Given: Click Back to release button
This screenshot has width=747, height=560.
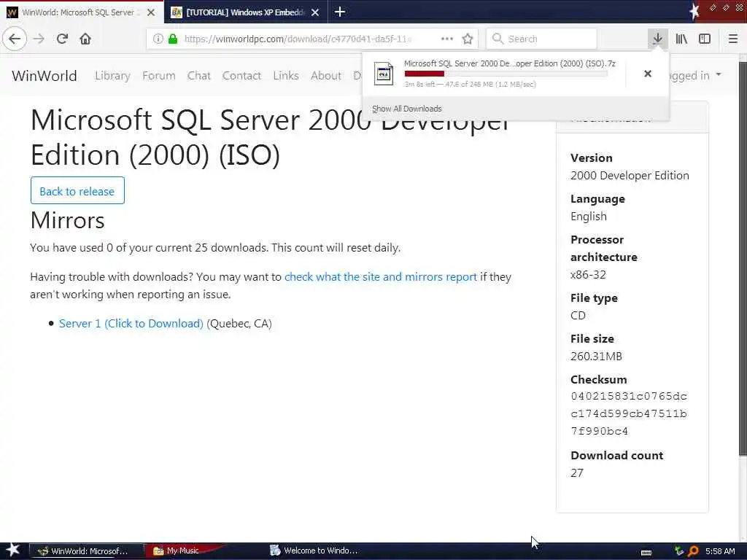Looking at the screenshot, I should tap(77, 190).
